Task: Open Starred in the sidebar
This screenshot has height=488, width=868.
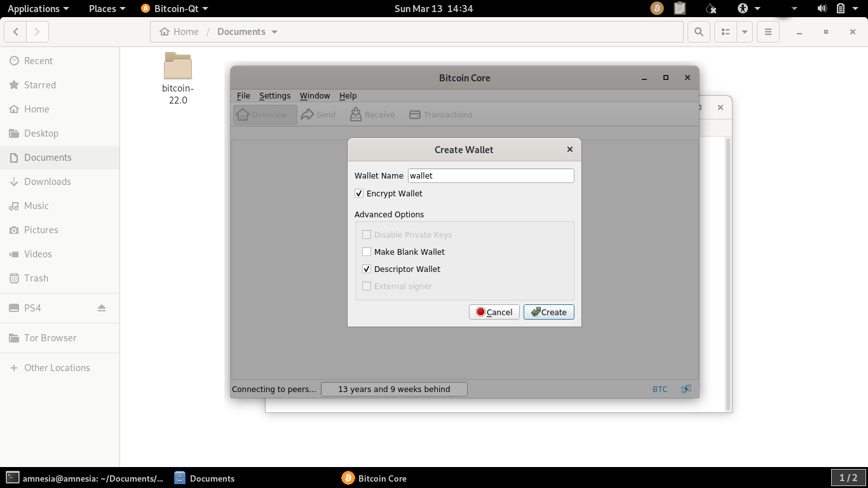Action: pyautogui.click(x=60, y=85)
